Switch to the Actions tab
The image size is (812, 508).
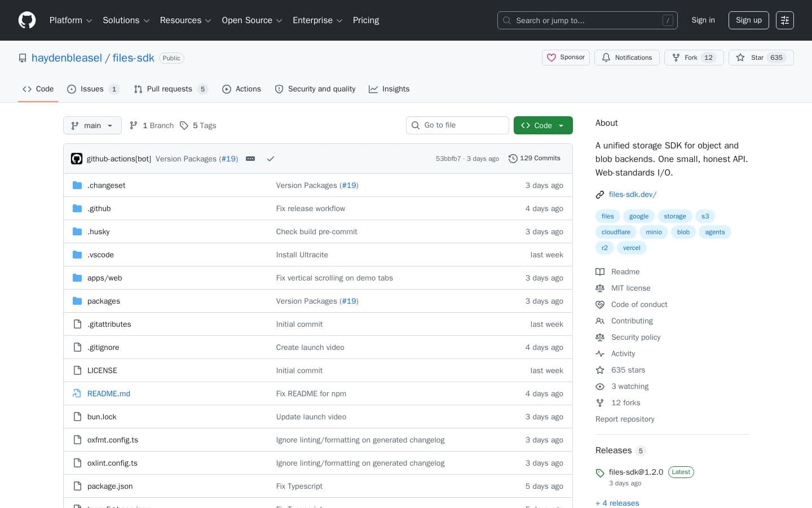tap(242, 89)
